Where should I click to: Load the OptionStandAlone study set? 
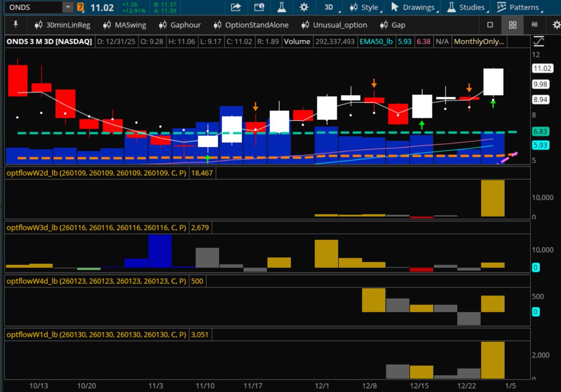251,25
